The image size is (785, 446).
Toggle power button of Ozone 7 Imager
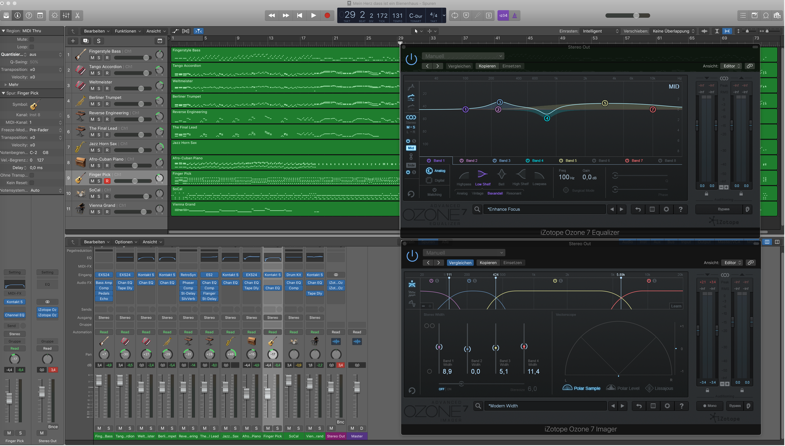pyautogui.click(x=412, y=256)
